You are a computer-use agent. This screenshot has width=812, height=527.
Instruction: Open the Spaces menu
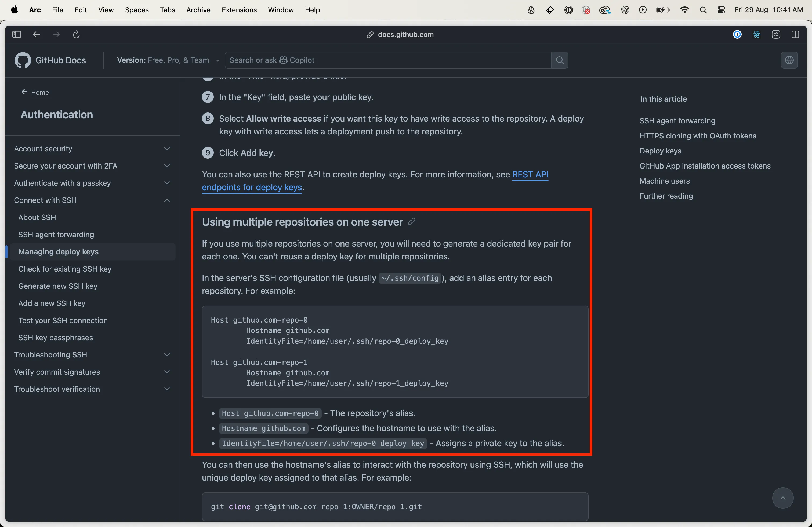tap(136, 10)
